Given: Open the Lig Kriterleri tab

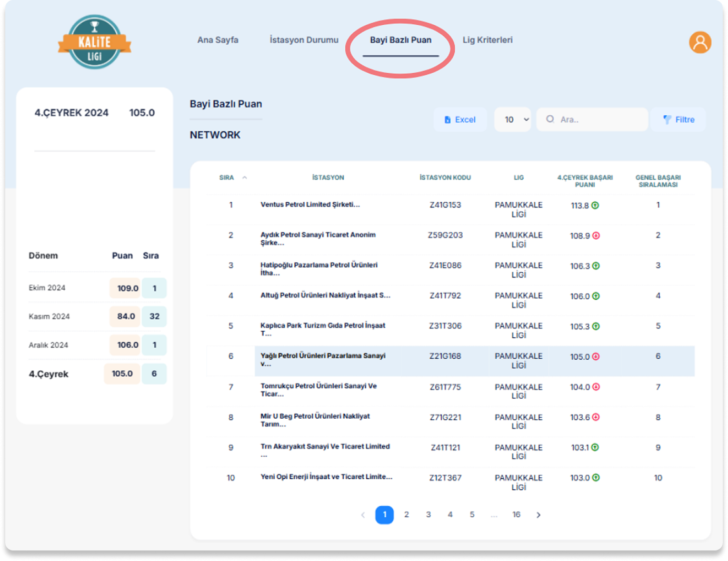Looking at the screenshot, I should tap(487, 40).
